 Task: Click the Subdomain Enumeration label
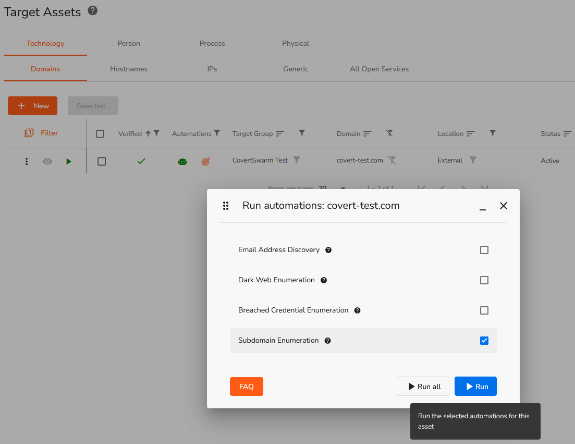coord(278,341)
